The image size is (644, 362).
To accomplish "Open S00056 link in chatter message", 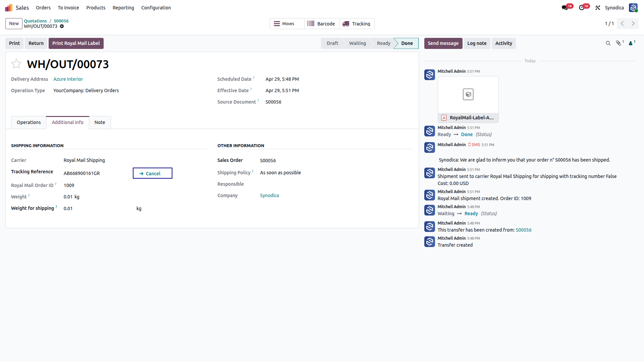I will pos(523,230).
